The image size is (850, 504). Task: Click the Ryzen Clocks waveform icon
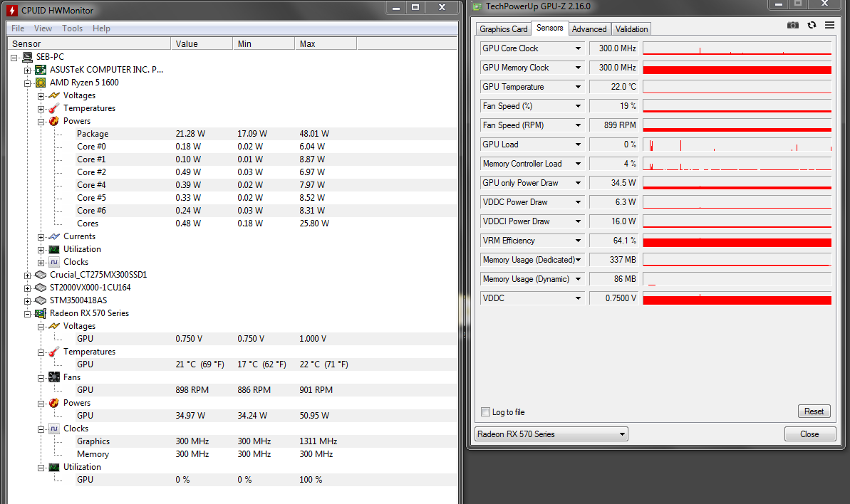click(54, 262)
